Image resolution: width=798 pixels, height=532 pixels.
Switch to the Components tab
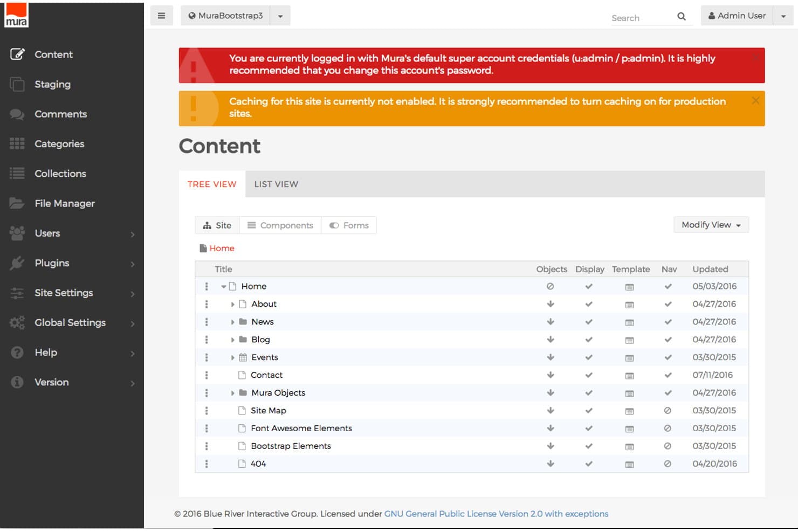point(280,225)
